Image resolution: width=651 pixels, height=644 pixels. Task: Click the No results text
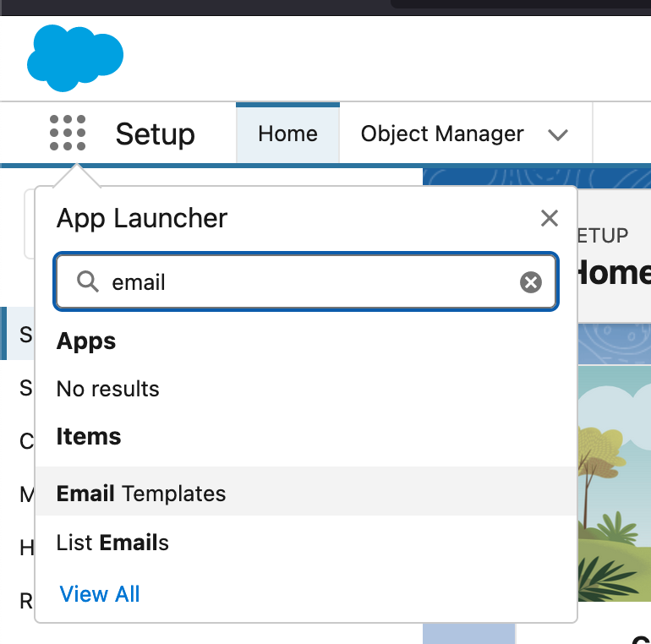click(x=107, y=389)
